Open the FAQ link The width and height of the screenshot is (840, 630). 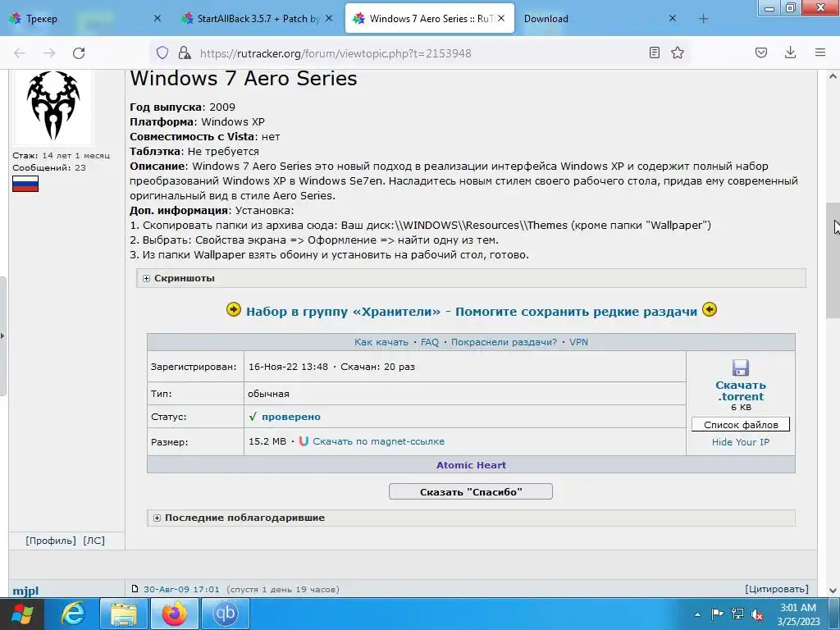pyautogui.click(x=430, y=342)
